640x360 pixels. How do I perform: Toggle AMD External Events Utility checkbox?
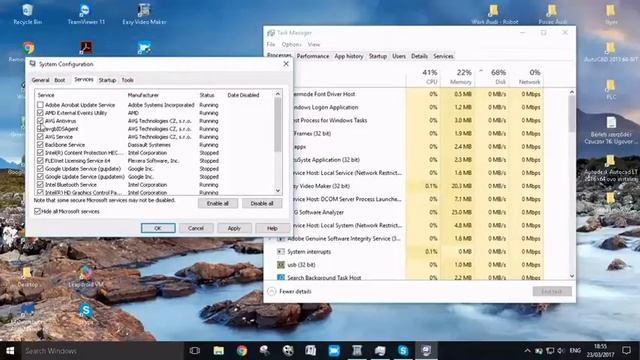[40, 113]
